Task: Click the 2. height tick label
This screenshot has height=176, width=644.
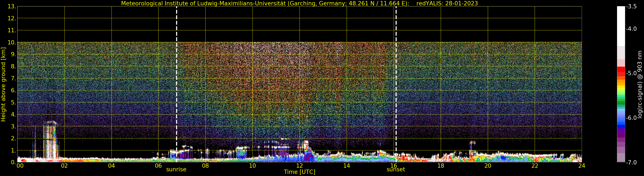Action: click(x=13, y=139)
